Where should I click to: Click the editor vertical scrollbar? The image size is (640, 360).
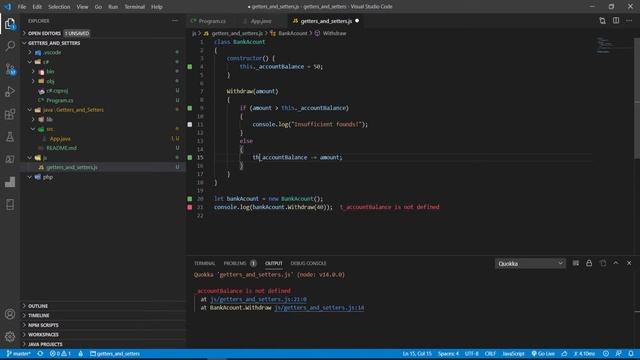pyautogui.click(x=637, y=98)
